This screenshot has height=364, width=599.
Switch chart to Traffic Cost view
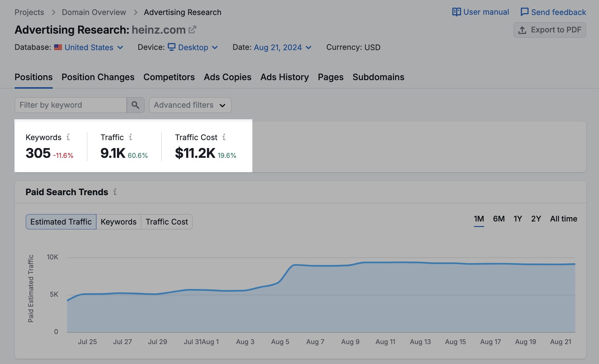pos(166,222)
